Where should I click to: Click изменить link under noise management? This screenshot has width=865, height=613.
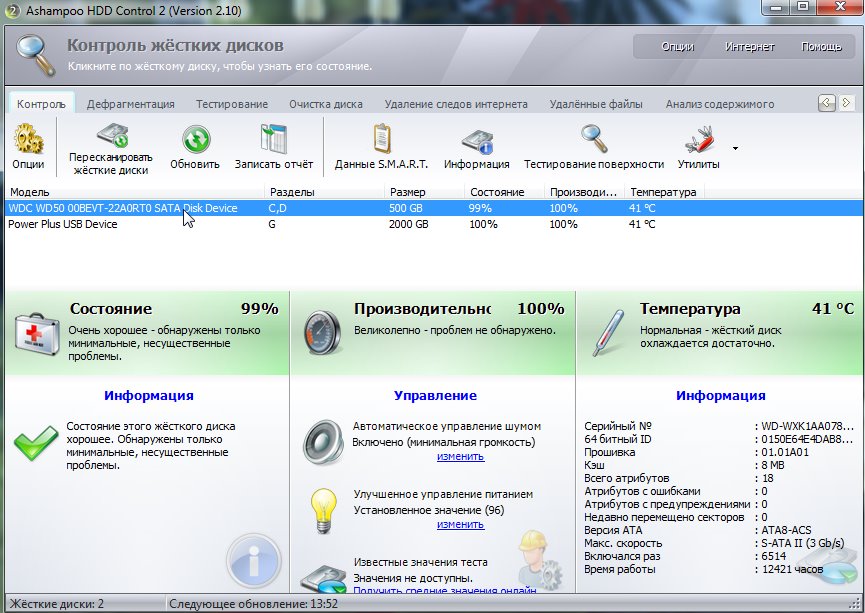coord(460,457)
